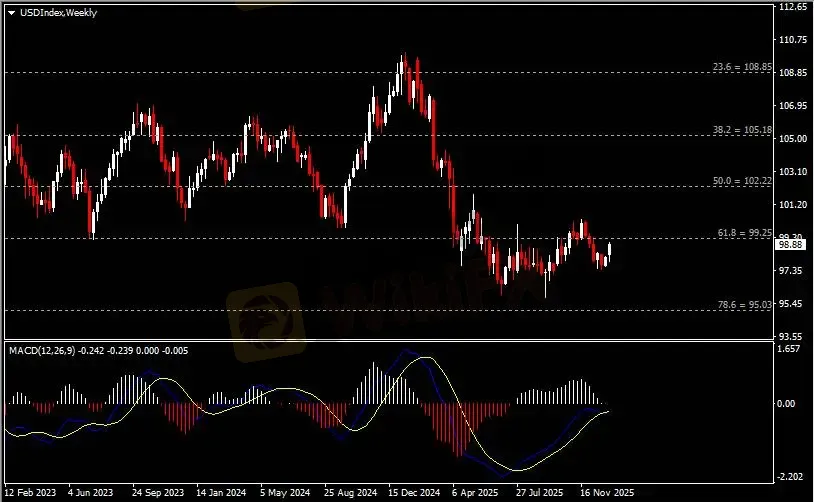Click the USDIndex,Weekly chart title
The height and width of the screenshot is (502, 814).
click(53, 12)
